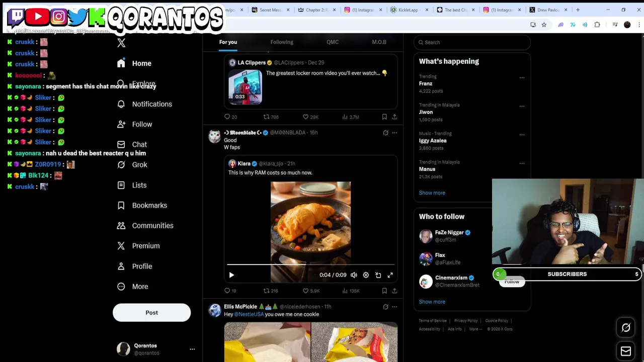The width and height of the screenshot is (644, 362).
Task: Open a new browser tab
Action: (578, 10)
